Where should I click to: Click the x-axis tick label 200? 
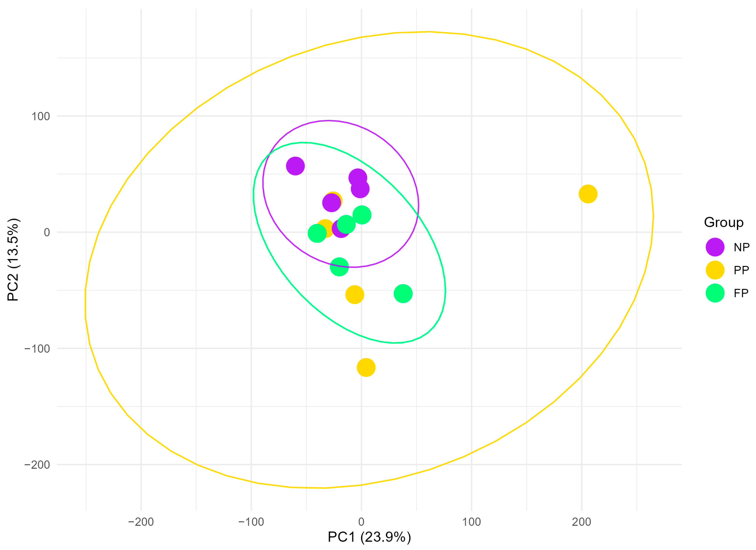point(581,522)
